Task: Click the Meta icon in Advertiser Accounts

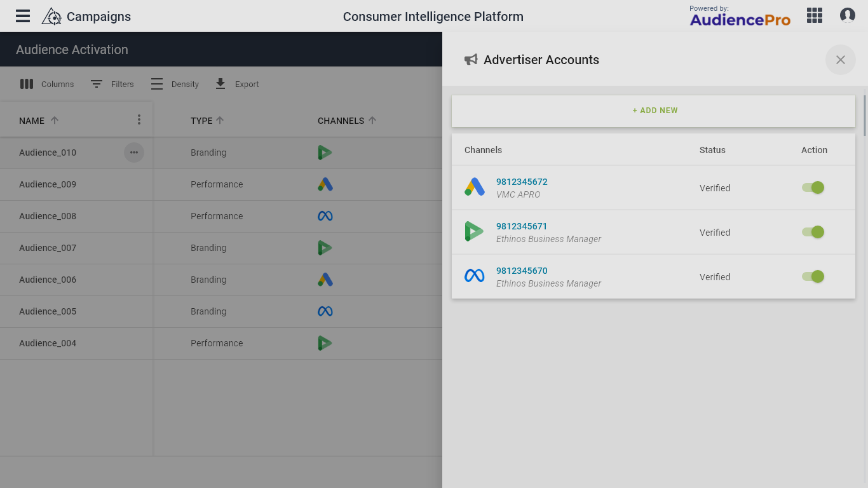Action: [x=475, y=276]
